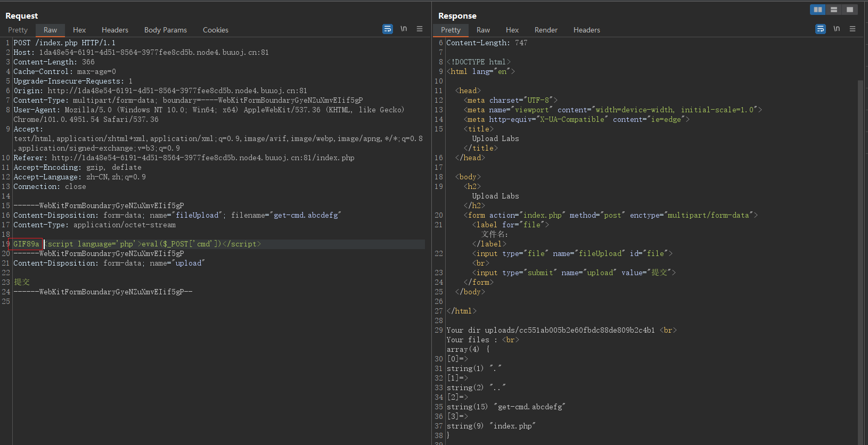Screen dimensions: 868x445
Task: Click the 'array(4) {' line in response
Action: click(x=468, y=349)
